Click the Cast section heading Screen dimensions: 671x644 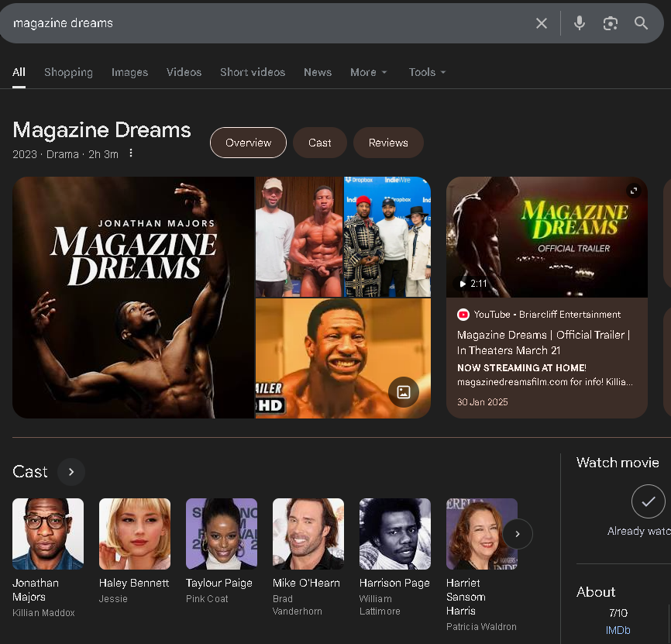click(x=30, y=471)
